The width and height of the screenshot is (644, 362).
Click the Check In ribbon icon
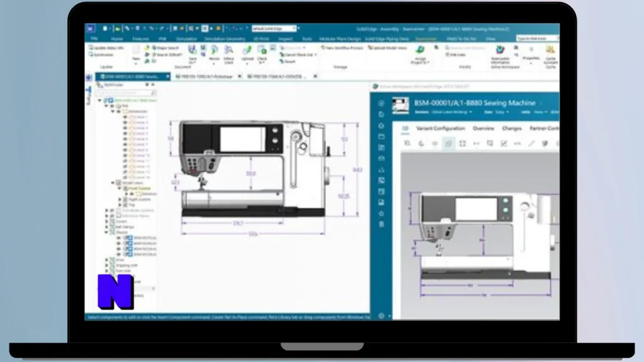pos(262,54)
